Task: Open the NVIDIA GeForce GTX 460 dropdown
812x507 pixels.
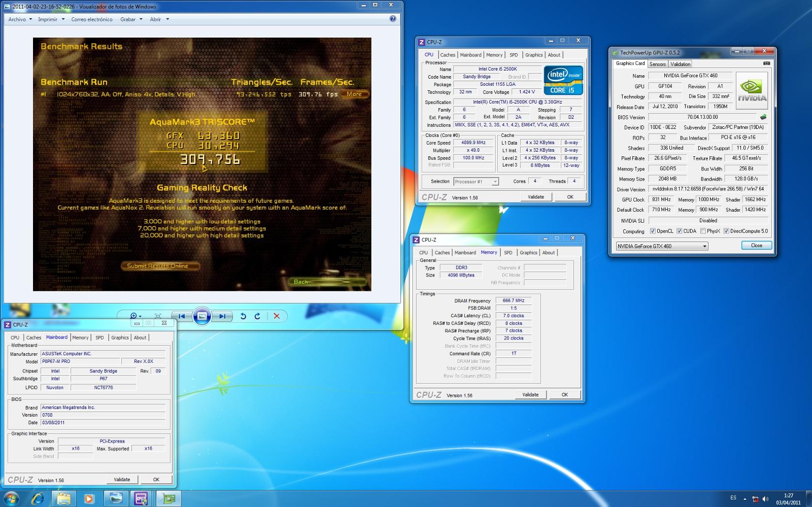Action: tap(662, 246)
